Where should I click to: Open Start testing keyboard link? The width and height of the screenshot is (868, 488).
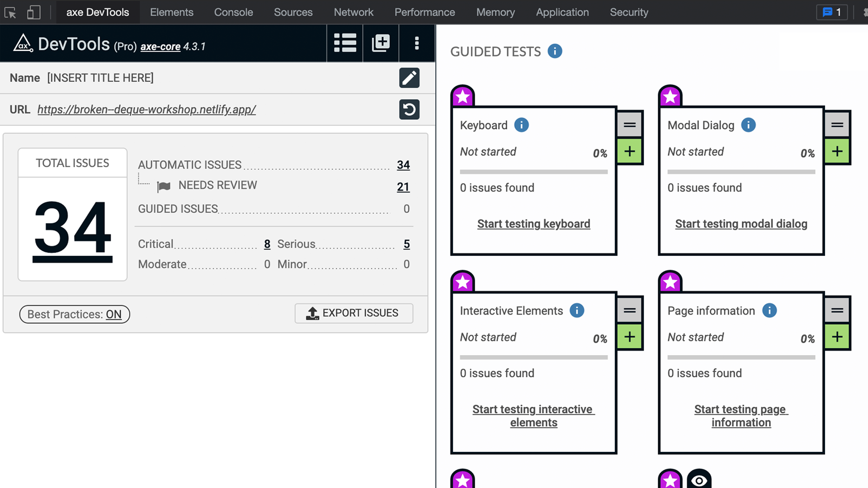[x=533, y=224]
